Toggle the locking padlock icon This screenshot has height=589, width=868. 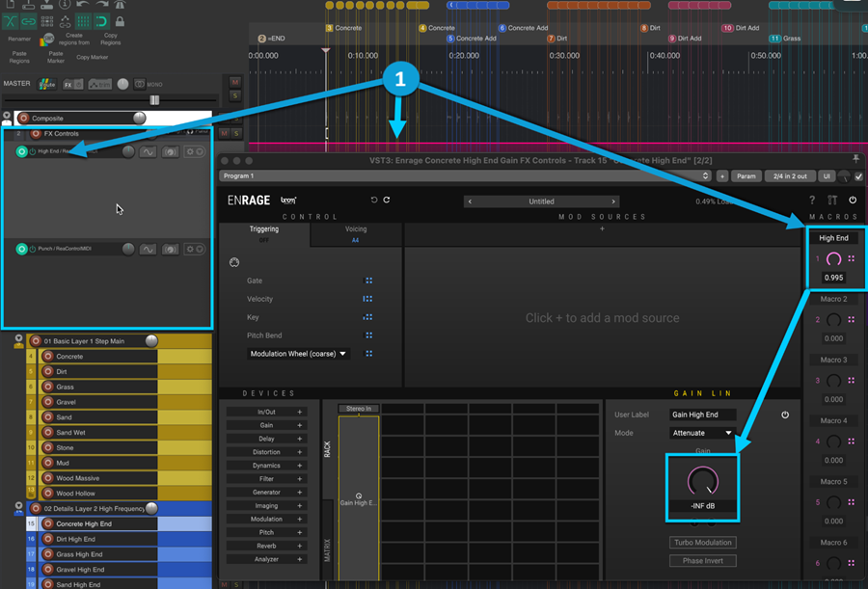click(x=120, y=21)
